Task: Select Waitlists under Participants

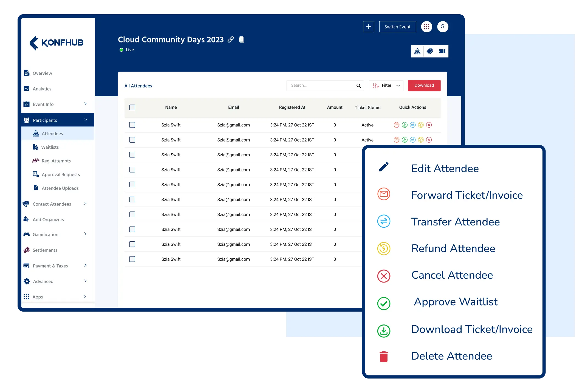Action: point(50,148)
